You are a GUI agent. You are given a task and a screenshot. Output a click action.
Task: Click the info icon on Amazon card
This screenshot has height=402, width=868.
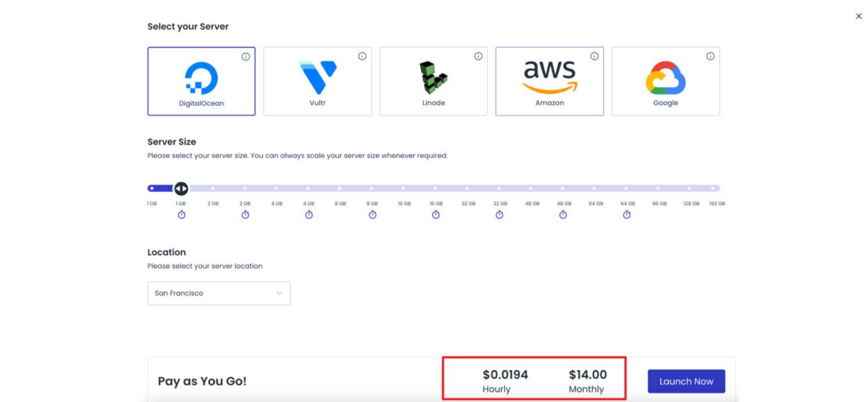(594, 57)
